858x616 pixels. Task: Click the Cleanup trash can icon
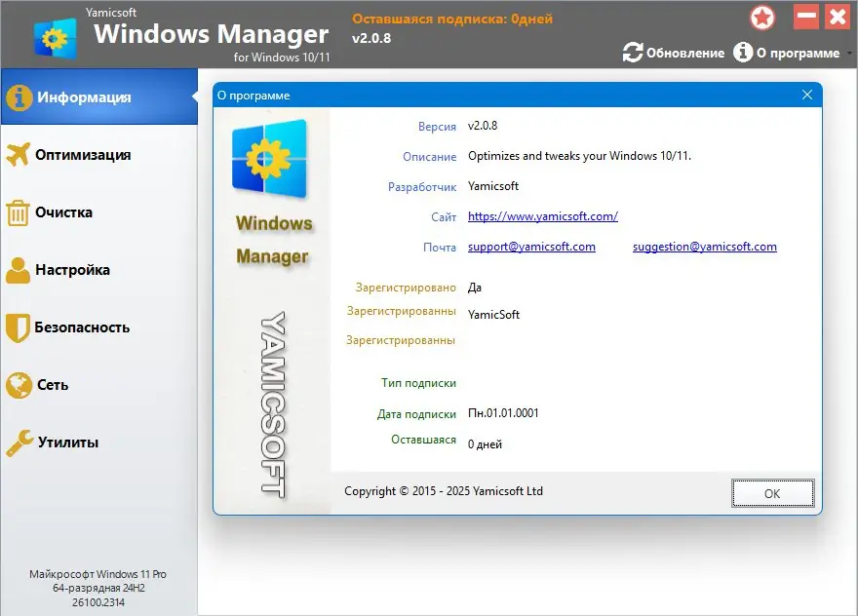pos(18,212)
